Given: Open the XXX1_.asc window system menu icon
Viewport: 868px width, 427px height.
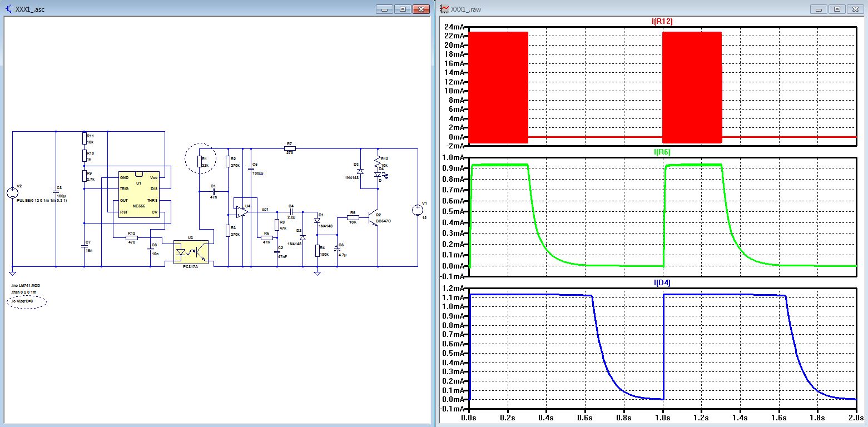Looking at the screenshot, I should [8, 9].
